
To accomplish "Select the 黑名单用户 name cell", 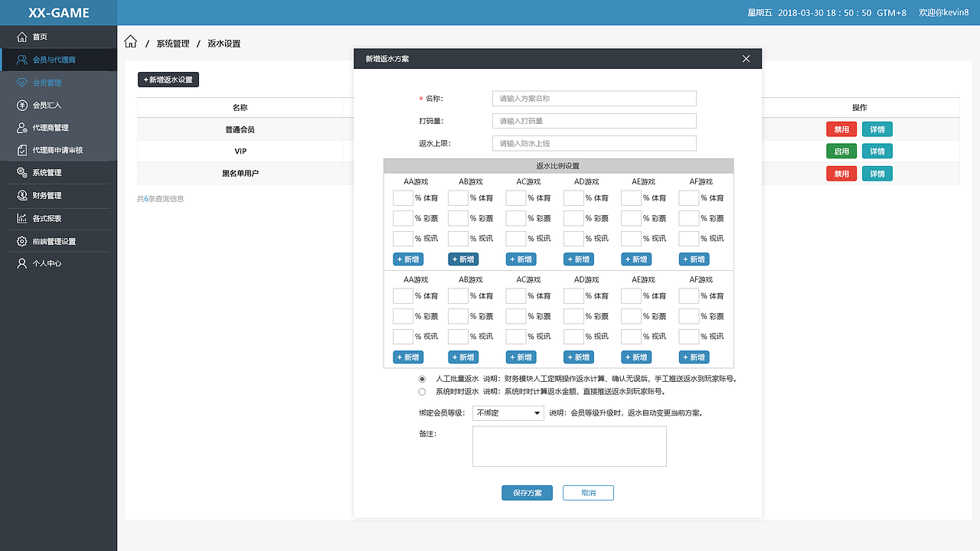I will (240, 174).
